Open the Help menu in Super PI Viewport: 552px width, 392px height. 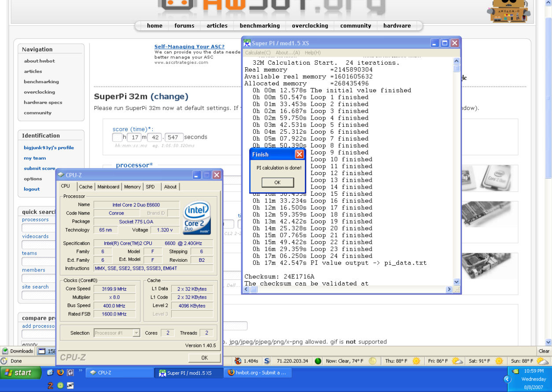point(313,53)
